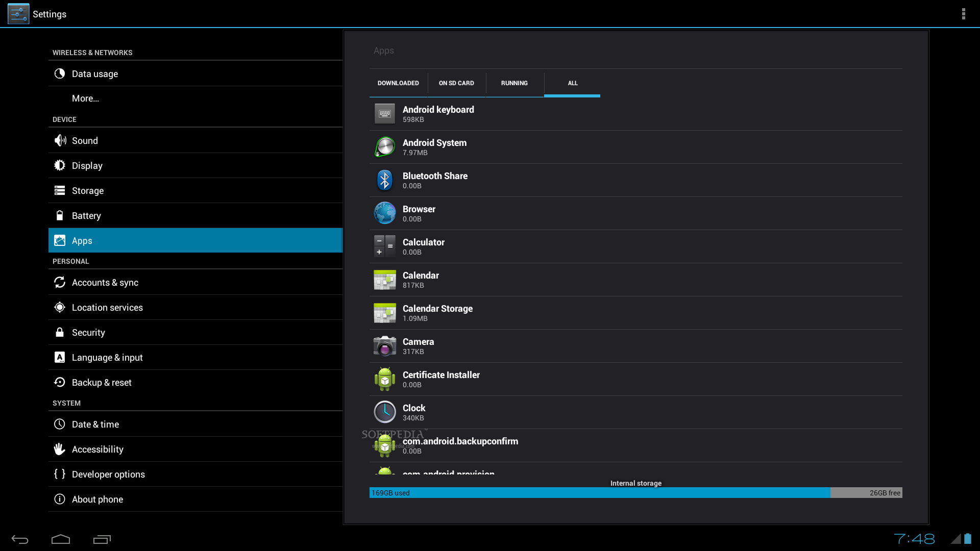
Task: Click the 26GB free storage segment
Action: pyautogui.click(x=866, y=493)
